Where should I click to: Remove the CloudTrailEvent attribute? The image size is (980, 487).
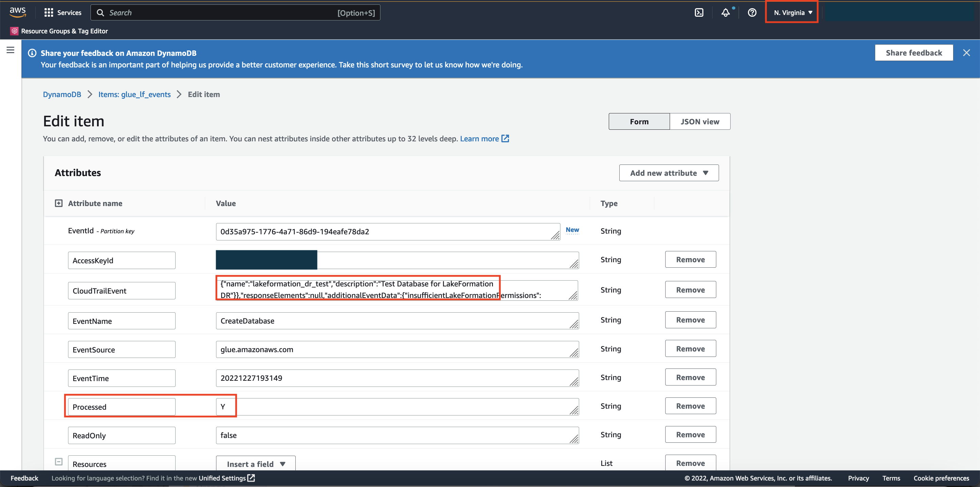pyautogui.click(x=690, y=289)
